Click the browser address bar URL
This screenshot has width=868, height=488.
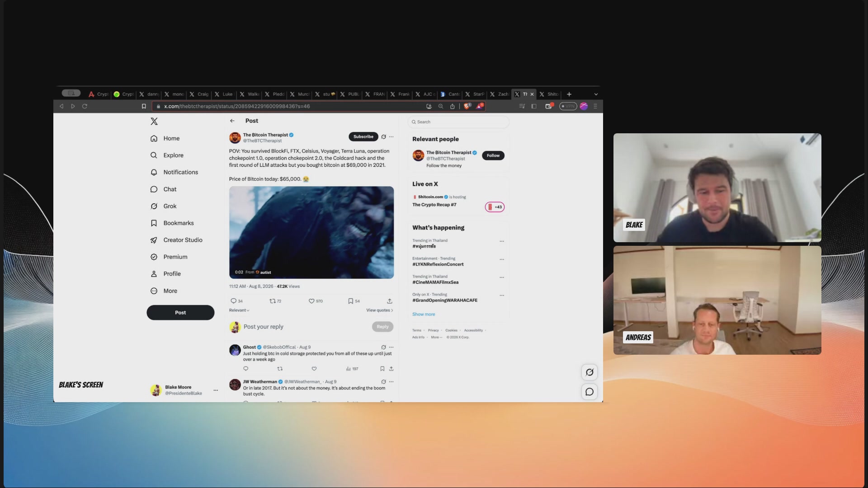coord(237,106)
